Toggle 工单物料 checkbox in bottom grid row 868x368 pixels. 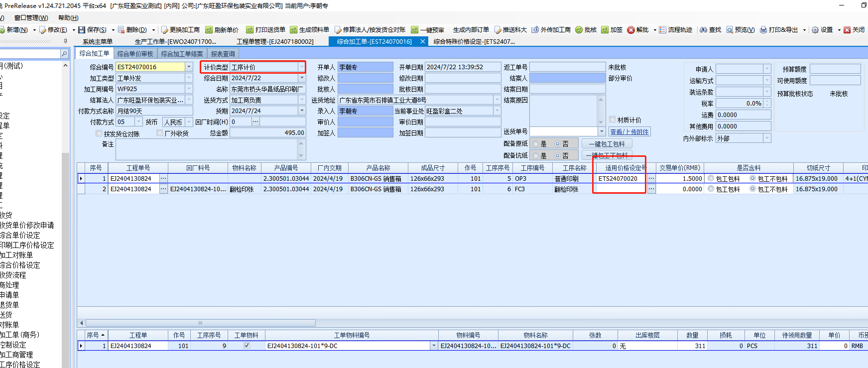(x=247, y=346)
